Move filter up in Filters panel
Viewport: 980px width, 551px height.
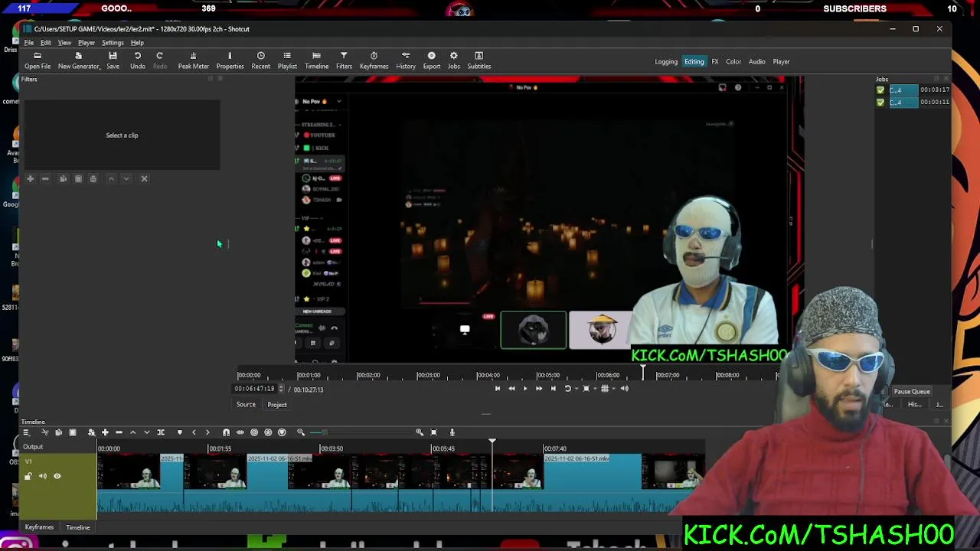111,179
